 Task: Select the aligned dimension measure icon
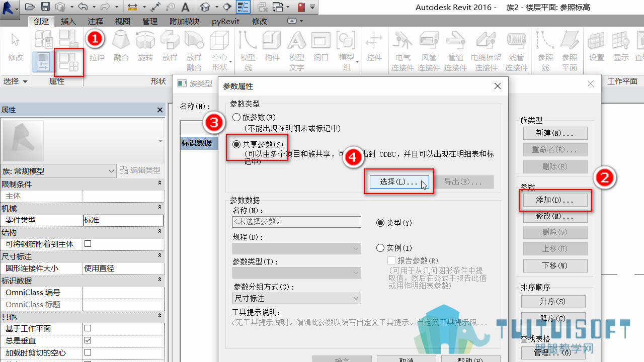[x=132, y=7]
